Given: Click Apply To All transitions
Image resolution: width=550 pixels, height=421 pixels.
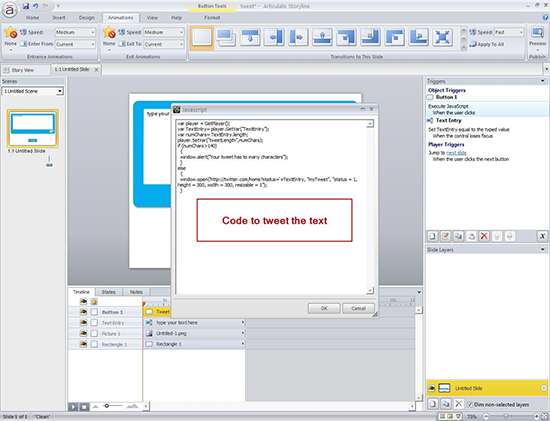Looking at the screenshot, I should 487,45.
